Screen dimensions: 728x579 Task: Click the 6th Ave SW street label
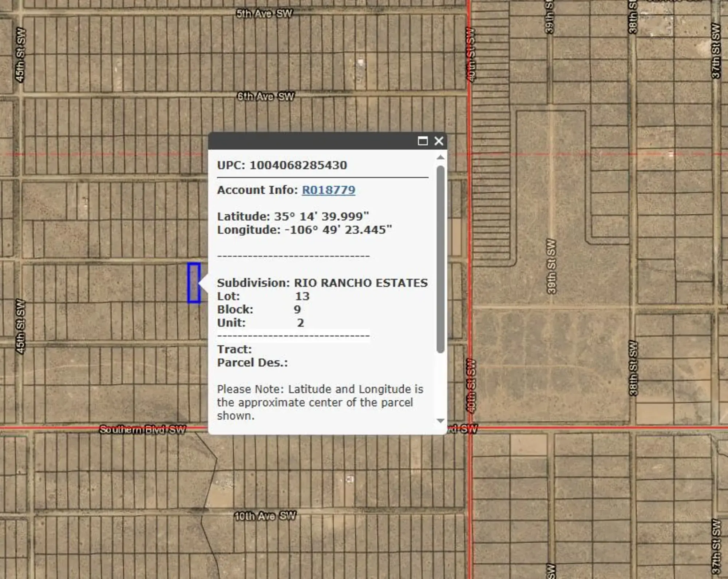click(x=266, y=96)
